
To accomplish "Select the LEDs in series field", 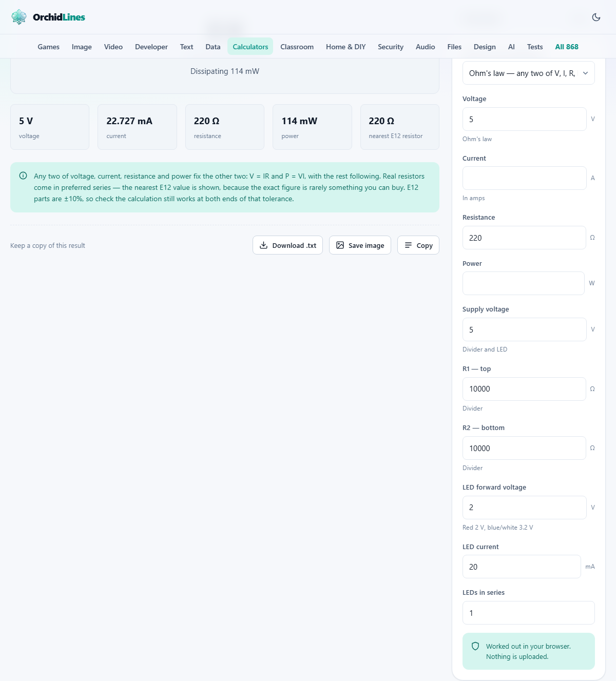I will (528, 613).
